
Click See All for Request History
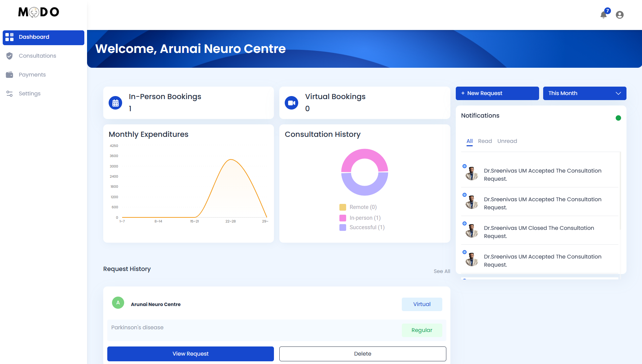point(442,271)
